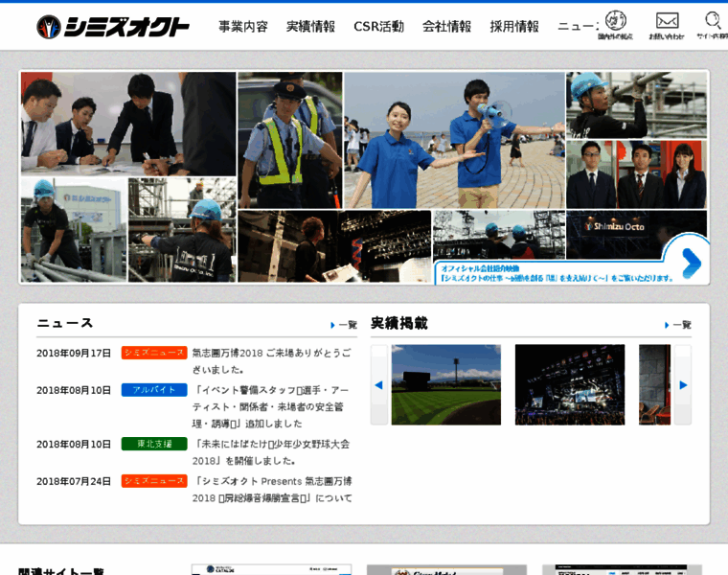Open the 会社情報 menu
Viewport: 728px width, 575px height.
(446, 27)
